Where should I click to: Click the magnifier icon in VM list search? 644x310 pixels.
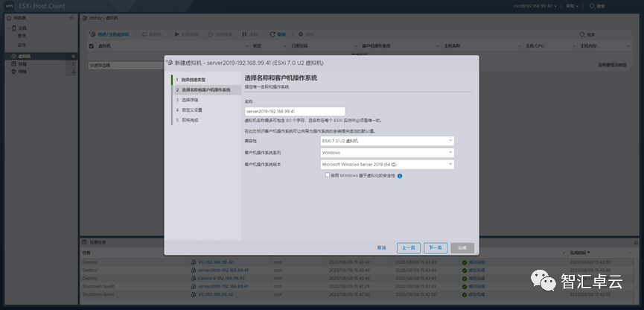(582, 35)
